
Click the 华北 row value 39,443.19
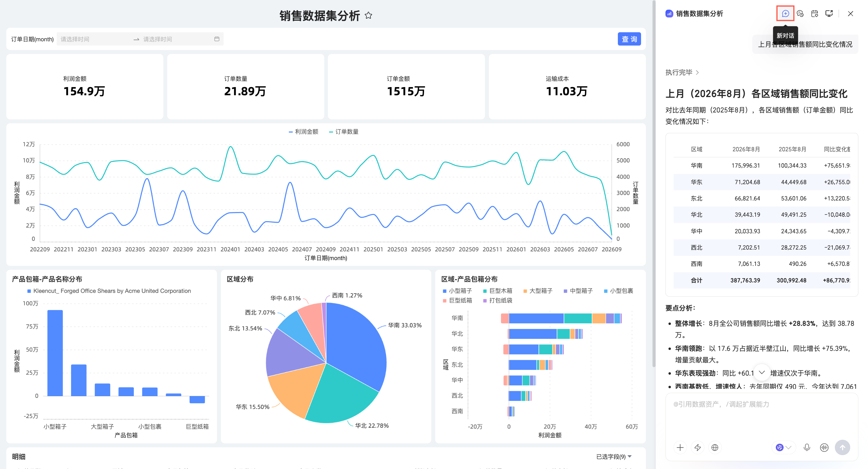(x=747, y=214)
